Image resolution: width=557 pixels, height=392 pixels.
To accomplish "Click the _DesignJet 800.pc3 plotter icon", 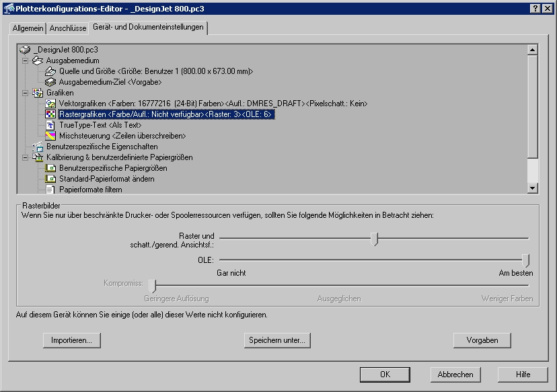I will (x=25, y=50).
